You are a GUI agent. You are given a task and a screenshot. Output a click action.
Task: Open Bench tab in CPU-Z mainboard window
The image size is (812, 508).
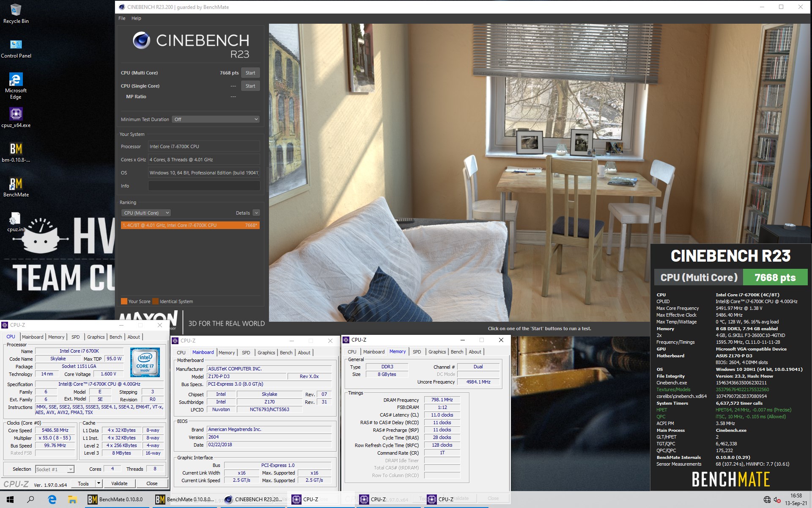pos(286,353)
